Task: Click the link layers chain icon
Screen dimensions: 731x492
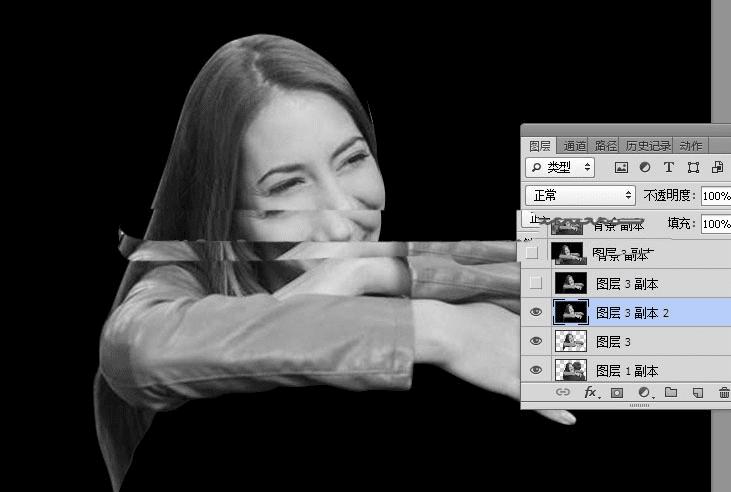Action: (x=563, y=392)
